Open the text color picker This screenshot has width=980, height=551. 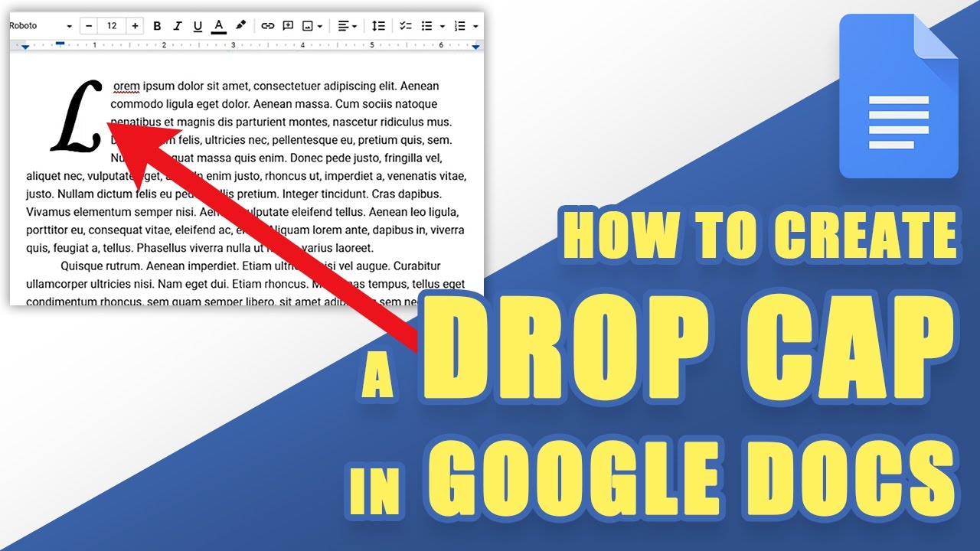219,26
